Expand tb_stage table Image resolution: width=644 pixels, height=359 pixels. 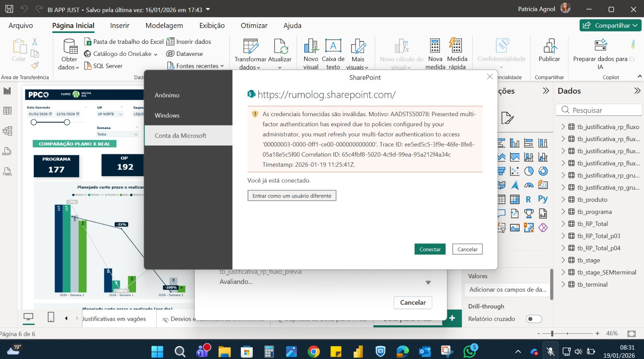[563, 260]
